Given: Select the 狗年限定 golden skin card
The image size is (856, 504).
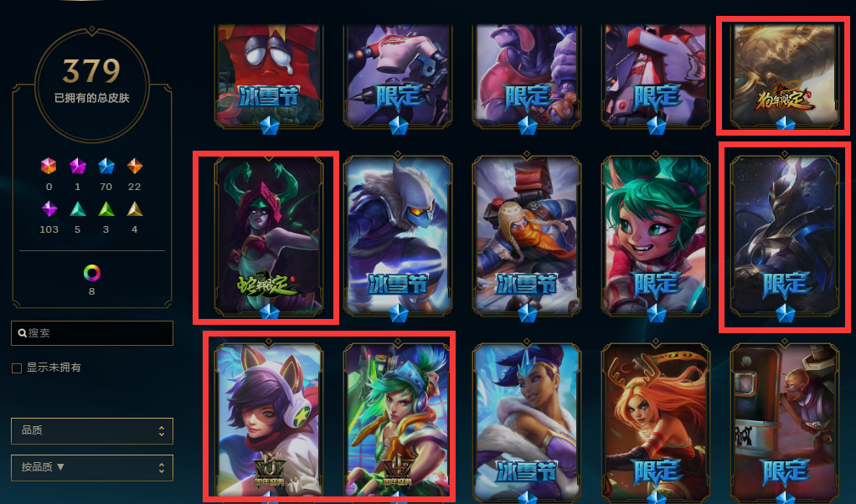Looking at the screenshot, I should coord(785,75).
